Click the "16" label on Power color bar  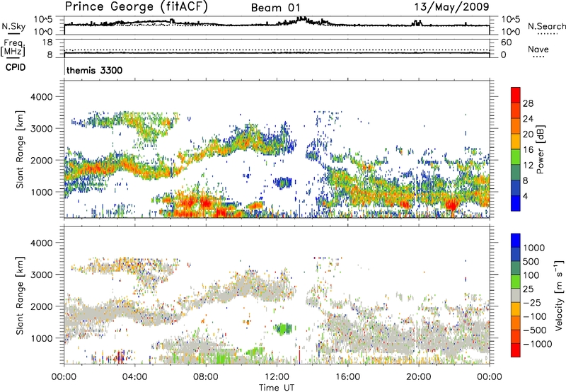tap(528, 150)
